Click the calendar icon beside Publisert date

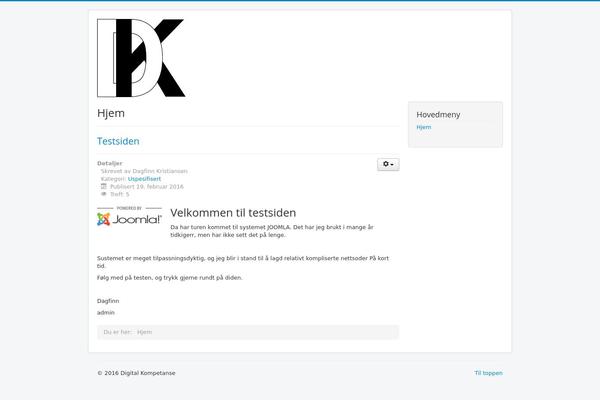(x=103, y=186)
